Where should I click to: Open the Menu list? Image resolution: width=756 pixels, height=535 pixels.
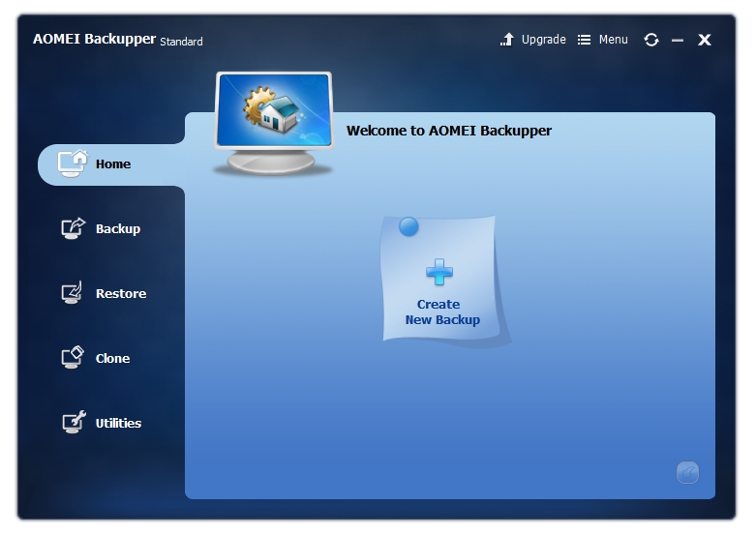coord(603,40)
